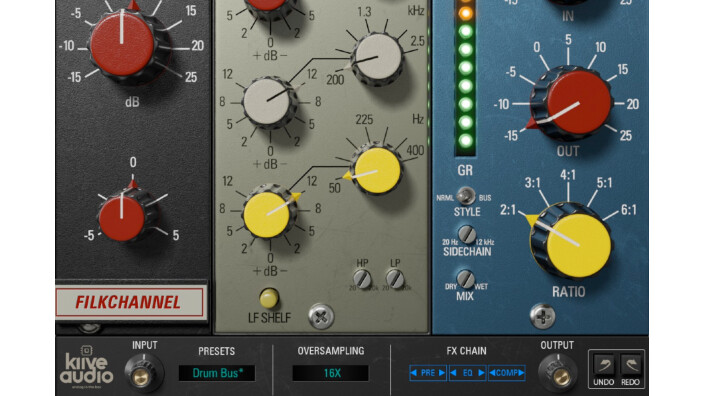Move COMP module left with its left arrow

(x=492, y=373)
